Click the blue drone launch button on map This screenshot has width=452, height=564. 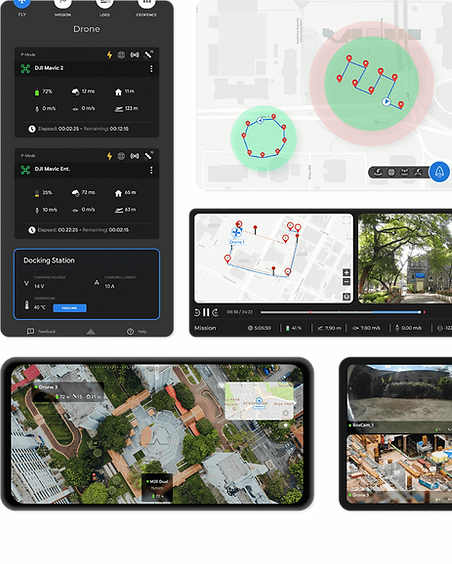(439, 172)
